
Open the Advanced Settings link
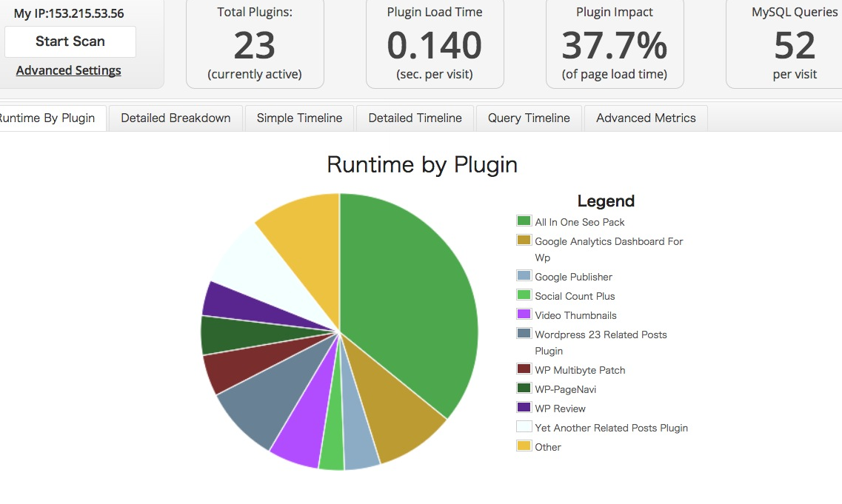coord(68,70)
